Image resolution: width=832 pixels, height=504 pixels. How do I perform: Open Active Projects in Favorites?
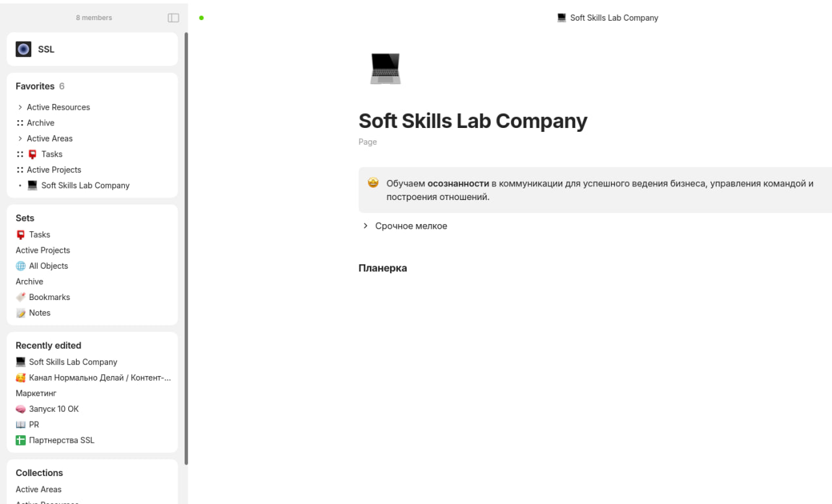54,170
